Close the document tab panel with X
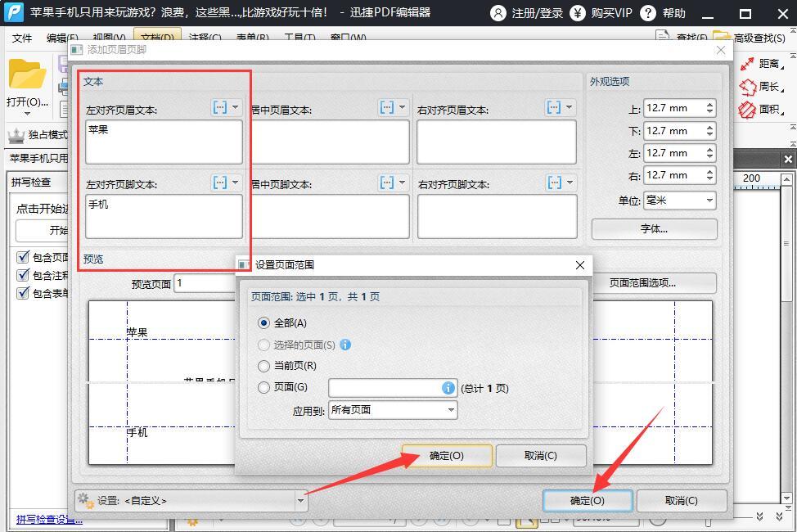This screenshot has width=797, height=532. [788, 160]
